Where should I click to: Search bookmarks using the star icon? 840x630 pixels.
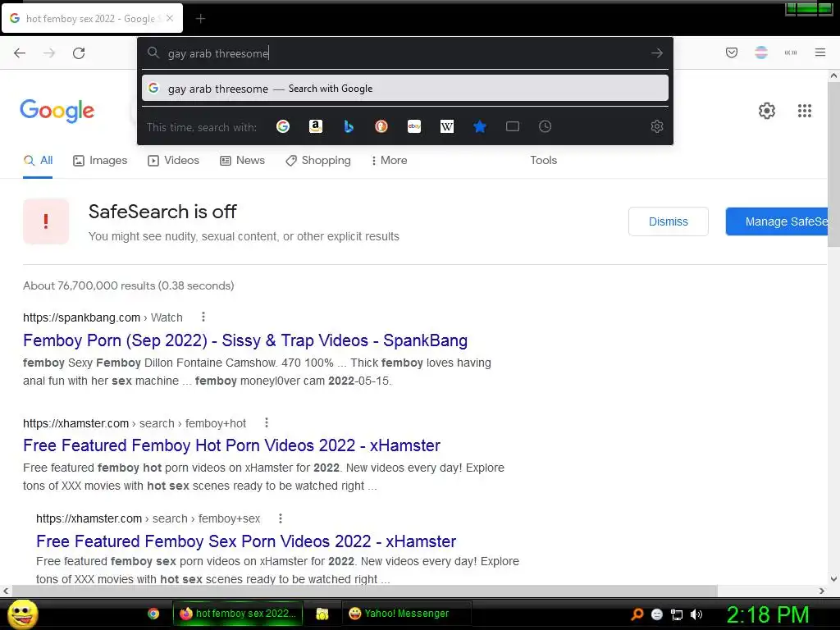(479, 126)
